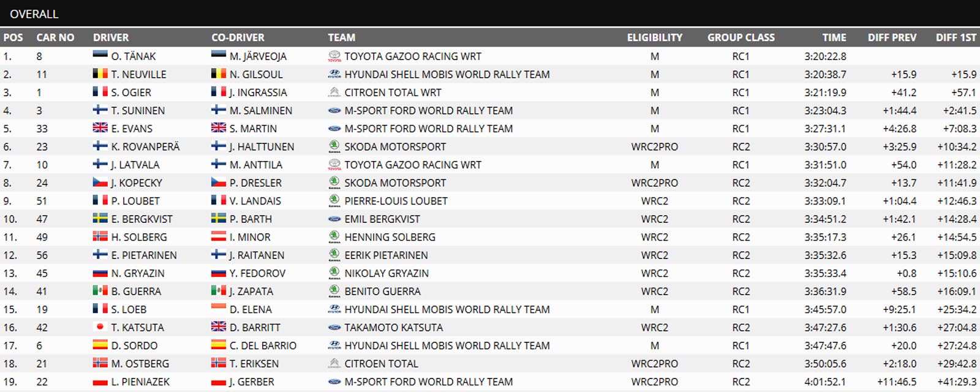980x392 pixels.
Task: Click the Mexican flag beside B. Guerra
Action: point(100,290)
